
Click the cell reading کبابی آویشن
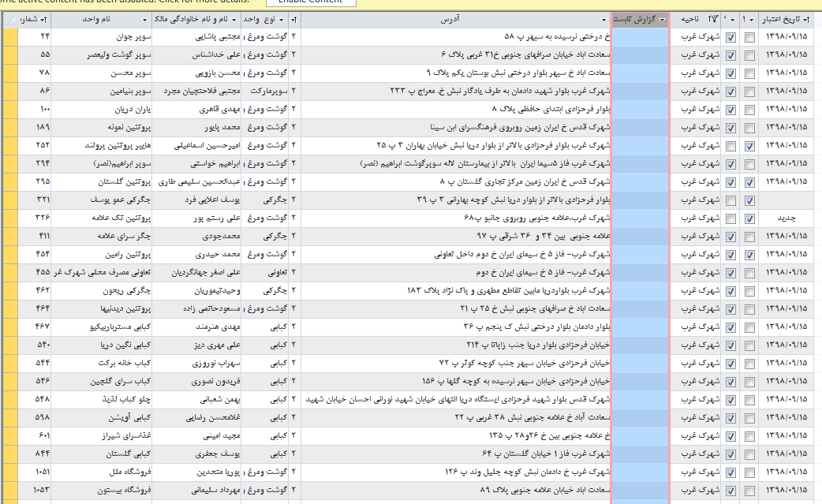point(102,418)
